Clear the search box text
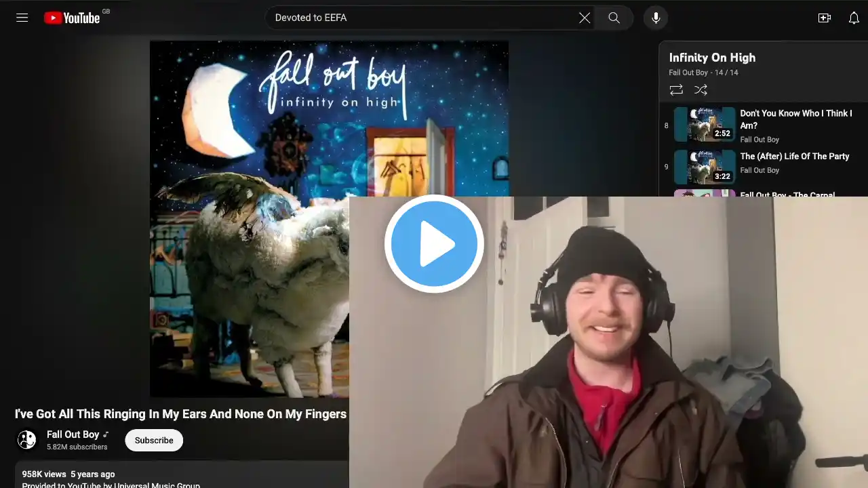 pos(585,18)
